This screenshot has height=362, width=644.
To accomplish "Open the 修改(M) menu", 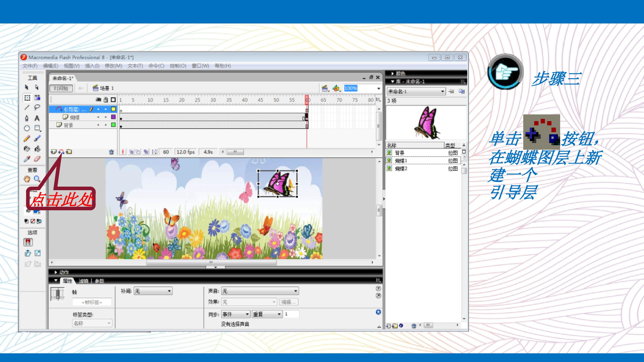I will 113,66.
